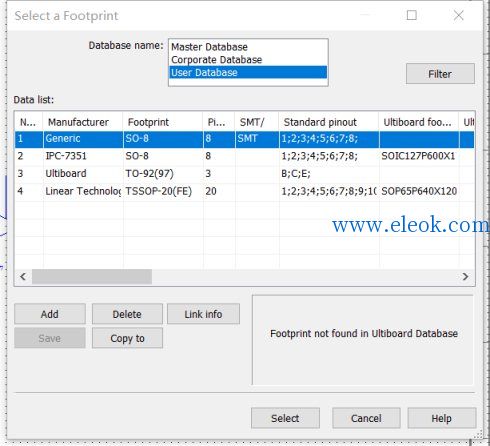The image size is (490, 446).
Task: Click the horizontal scrollbar thumb
Action: [x=92, y=277]
